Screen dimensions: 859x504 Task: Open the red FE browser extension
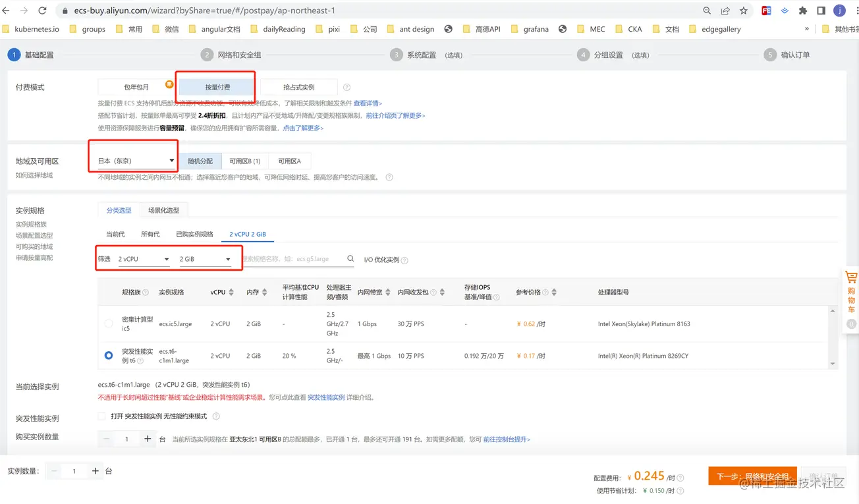pyautogui.click(x=767, y=11)
